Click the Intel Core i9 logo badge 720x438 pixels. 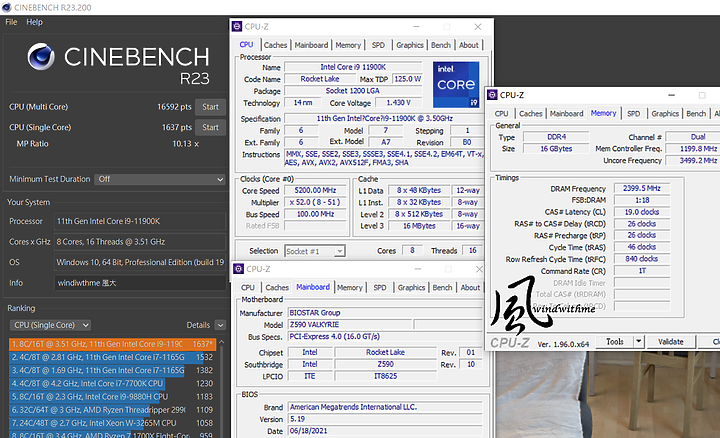point(456,84)
